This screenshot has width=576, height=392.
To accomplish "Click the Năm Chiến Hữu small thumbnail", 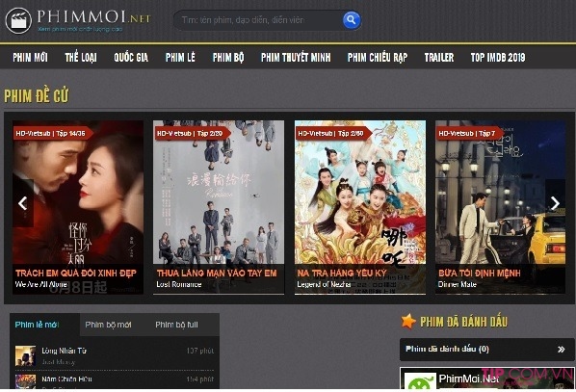I will [x=25, y=381].
